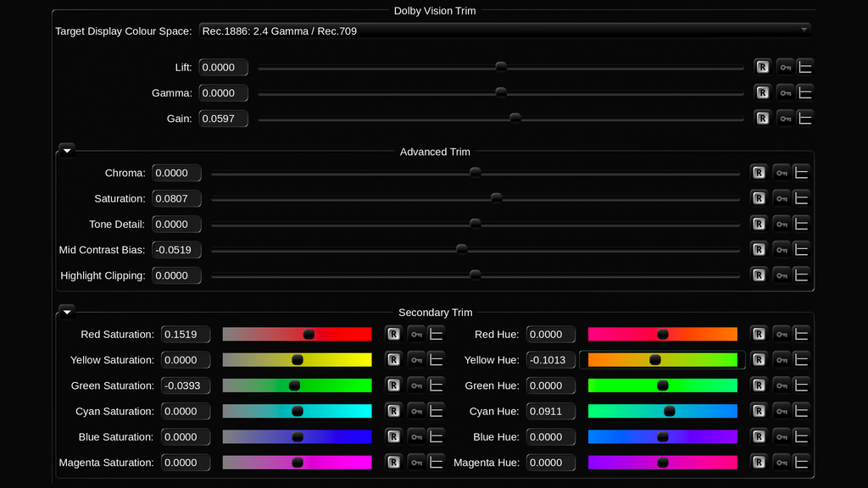The width and height of the screenshot is (868, 488).
Task: Click the Mid Contrast Bias value field
Action: [176, 250]
